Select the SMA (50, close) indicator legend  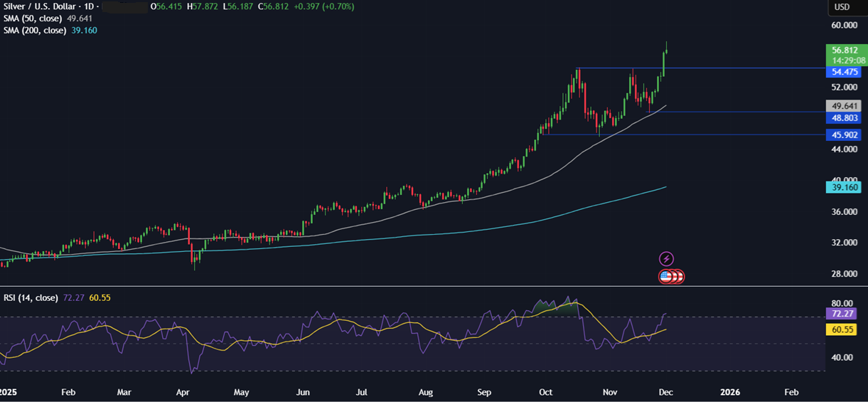click(33, 18)
